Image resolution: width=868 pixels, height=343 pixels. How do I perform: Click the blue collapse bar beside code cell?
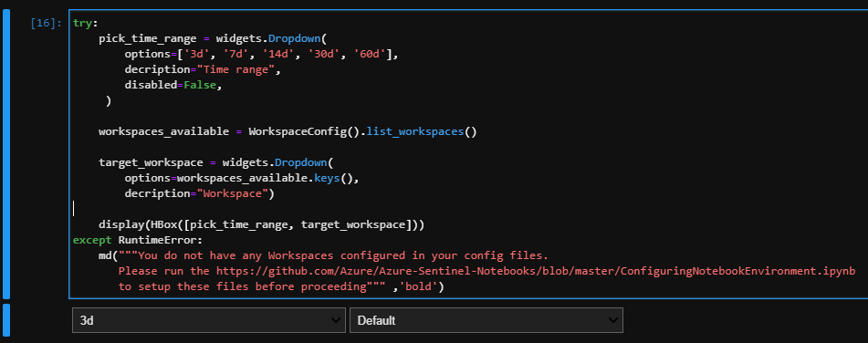click(x=6, y=154)
